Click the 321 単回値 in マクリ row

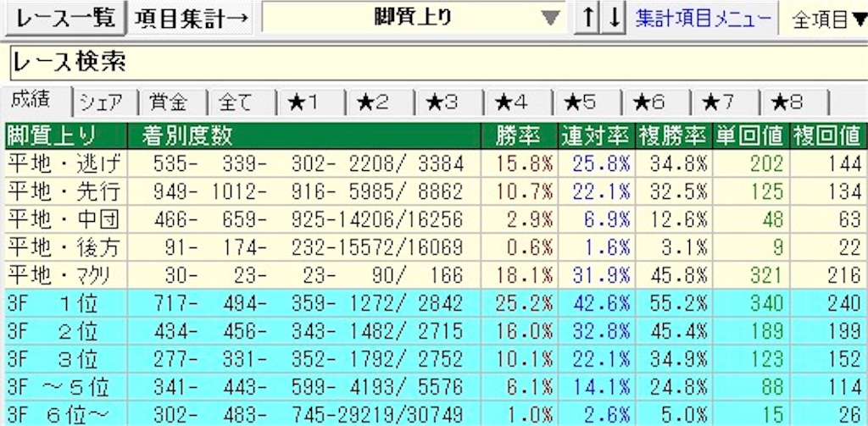[751, 274]
